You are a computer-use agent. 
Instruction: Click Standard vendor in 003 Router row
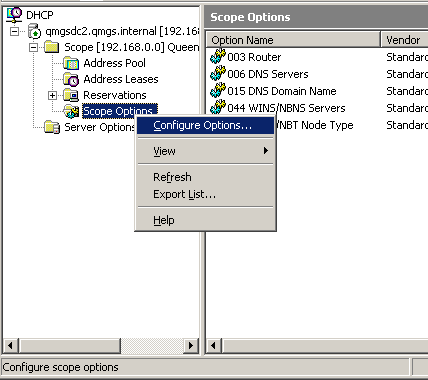tap(407, 57)
